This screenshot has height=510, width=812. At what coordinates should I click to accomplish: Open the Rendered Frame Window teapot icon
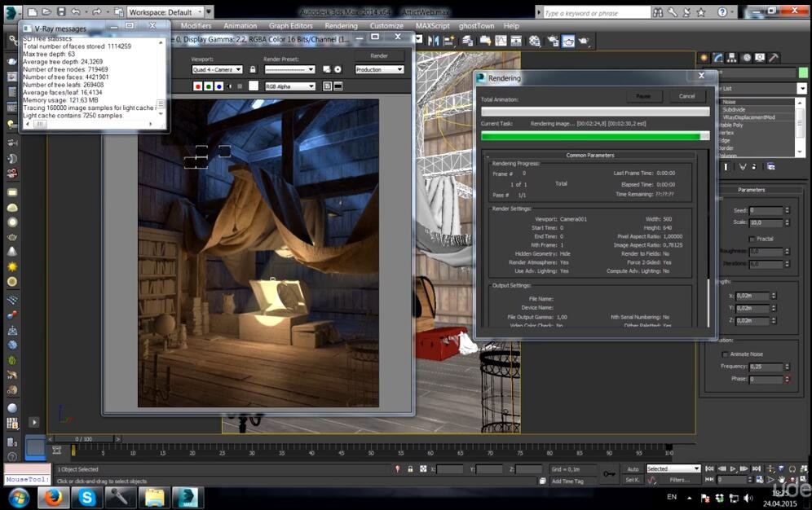pos(568,41)
